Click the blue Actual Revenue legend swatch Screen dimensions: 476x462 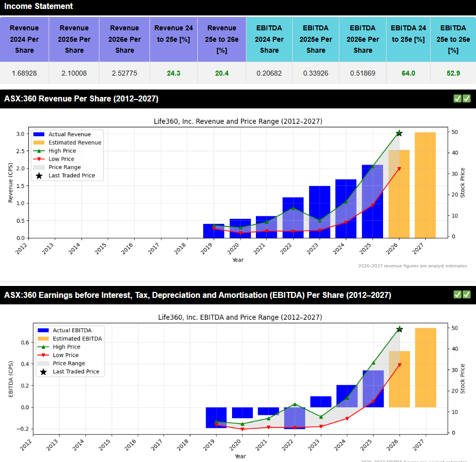pyautogui.click(x=39, y=134)
